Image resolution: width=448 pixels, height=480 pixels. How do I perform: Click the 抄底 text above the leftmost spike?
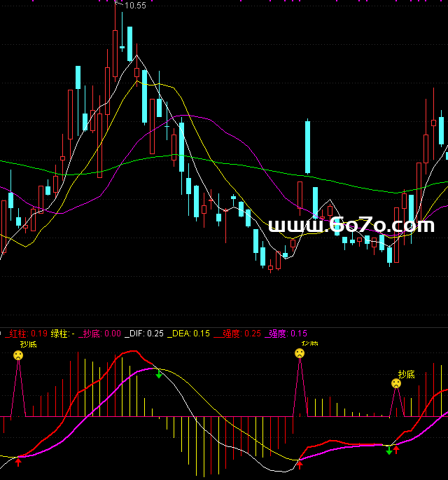tap(28, 344)
